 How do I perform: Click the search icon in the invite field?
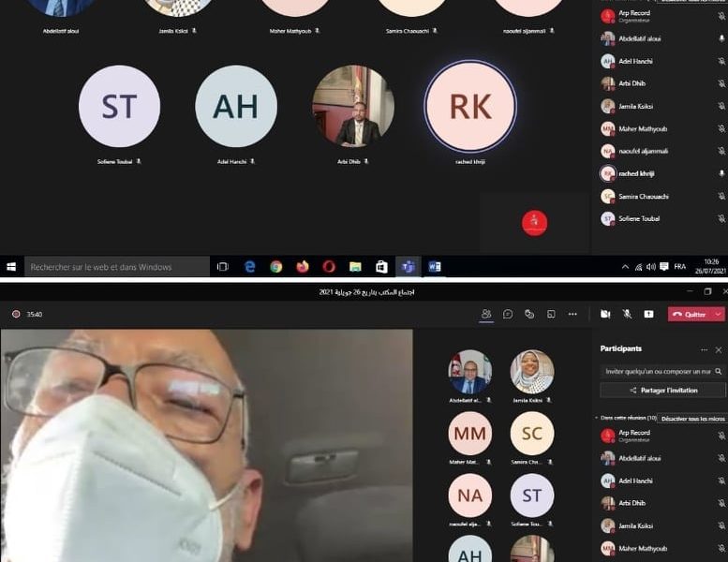718,371
